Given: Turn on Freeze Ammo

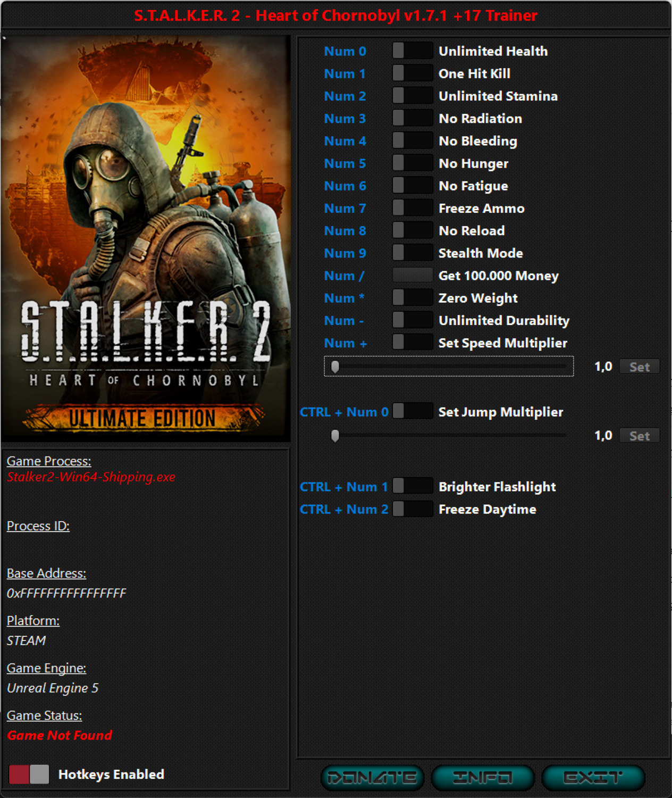Looking at the screenshot, I should pos(412,207).
